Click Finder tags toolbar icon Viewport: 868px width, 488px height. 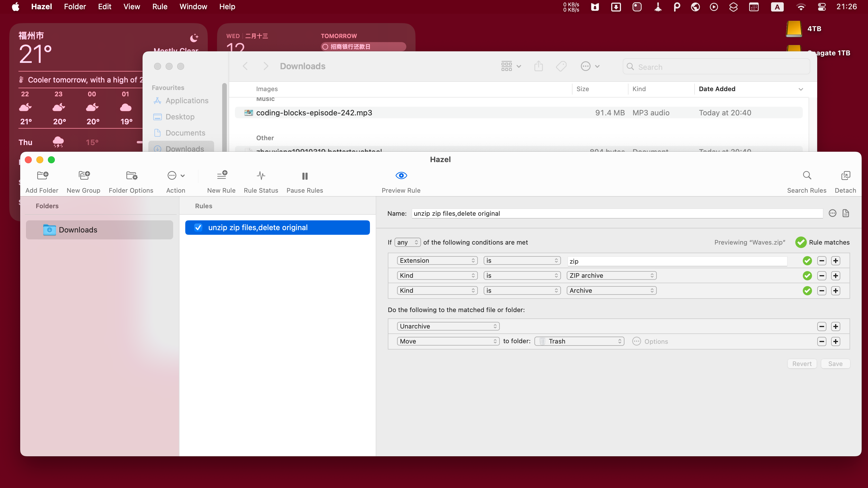point(561,66)
